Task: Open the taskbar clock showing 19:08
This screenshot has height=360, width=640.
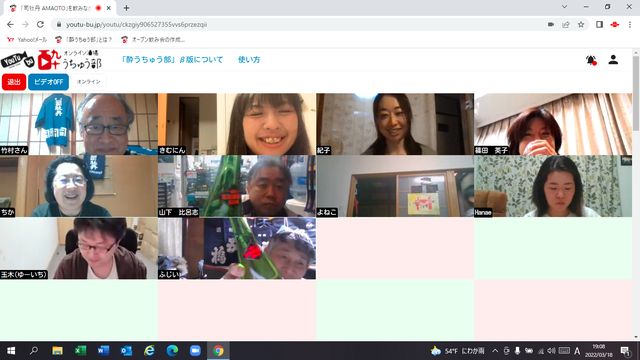Action: point(599,351)
